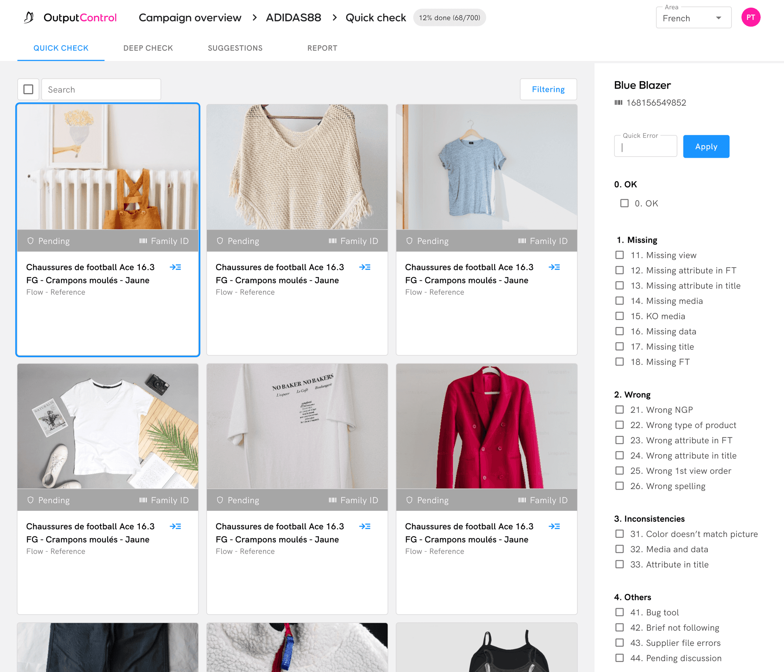Click Family ID barcode on blue t-shirt card
Viewport: 784px width, 672px height.
(522, 241)
